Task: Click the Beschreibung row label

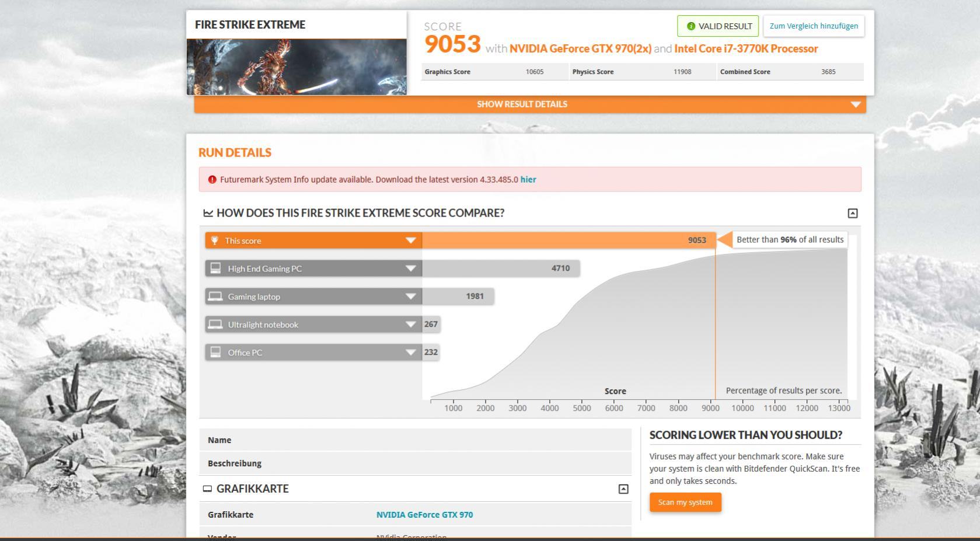Action: point(235,463)
